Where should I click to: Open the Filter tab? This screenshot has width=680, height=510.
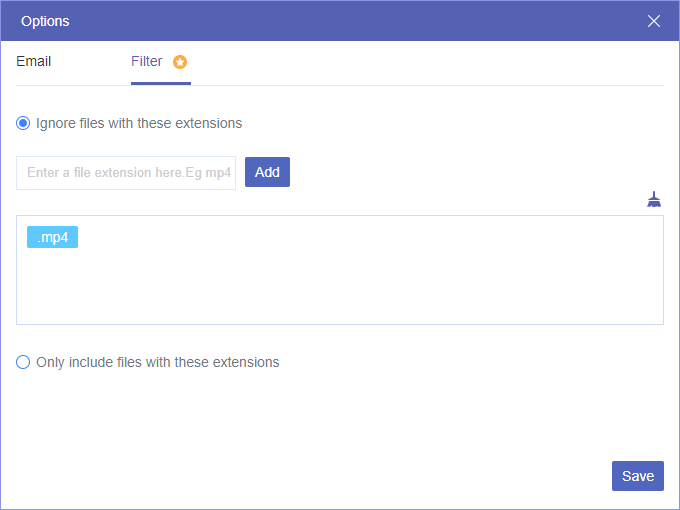click(x=147, y=61)
